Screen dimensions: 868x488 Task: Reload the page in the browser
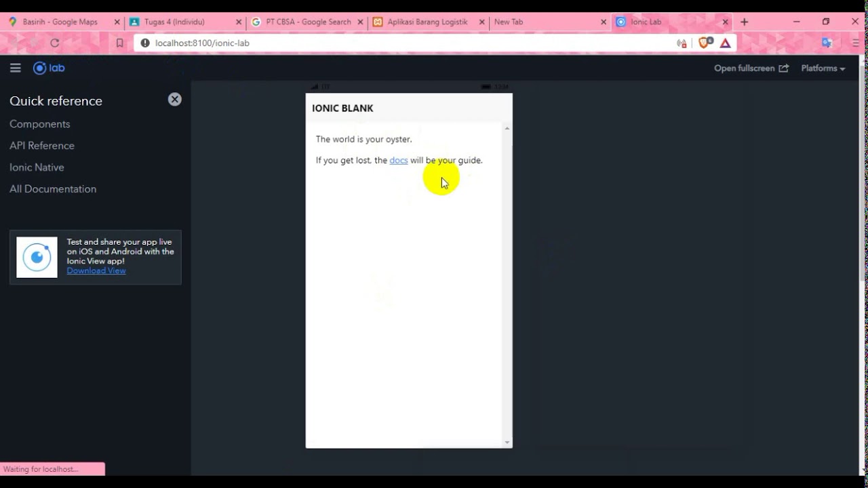(x=55, y=43)
